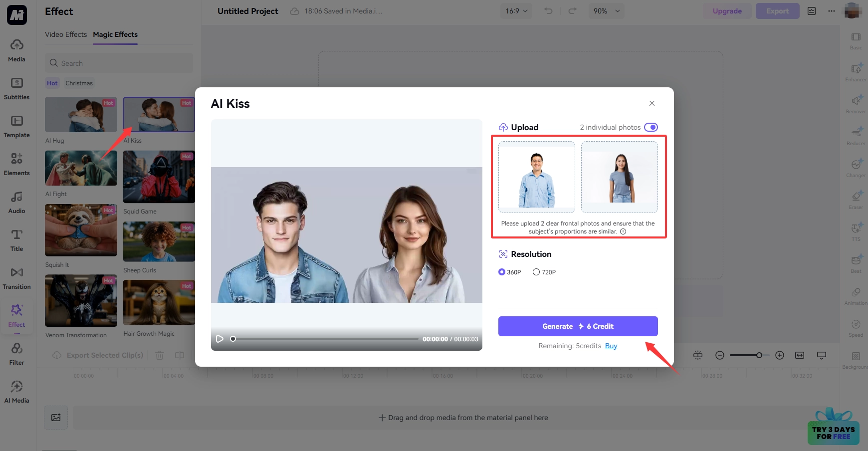Open the Audio panel icon

coord(16,197)
